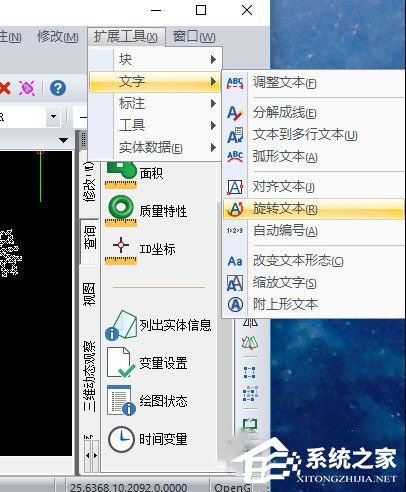Click the tab strip left scroll arrow
The image size is (406, 492).
coord(87,455)
